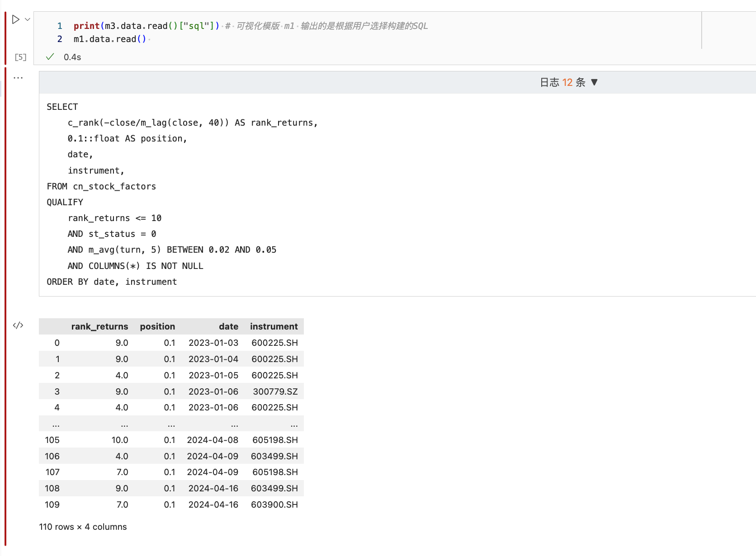
Task: Click the execution count [5] label
Action: [x=20, y=57]
